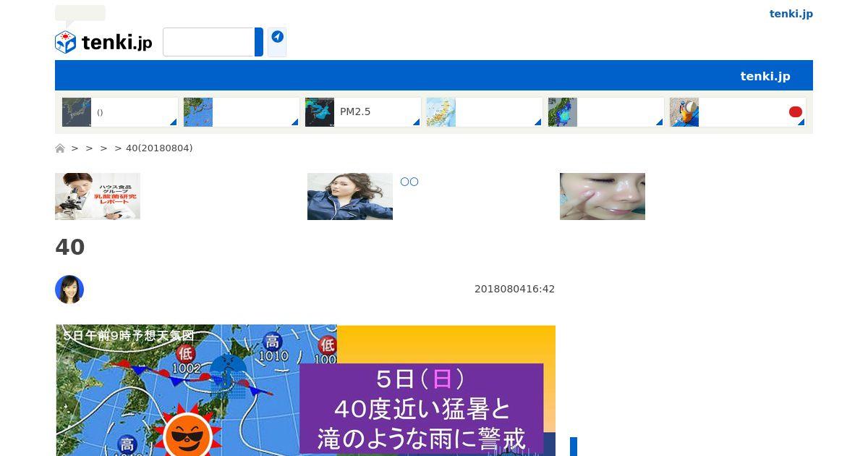Click the article heading 40
The image size is (868, 456).
coord(70,248)
